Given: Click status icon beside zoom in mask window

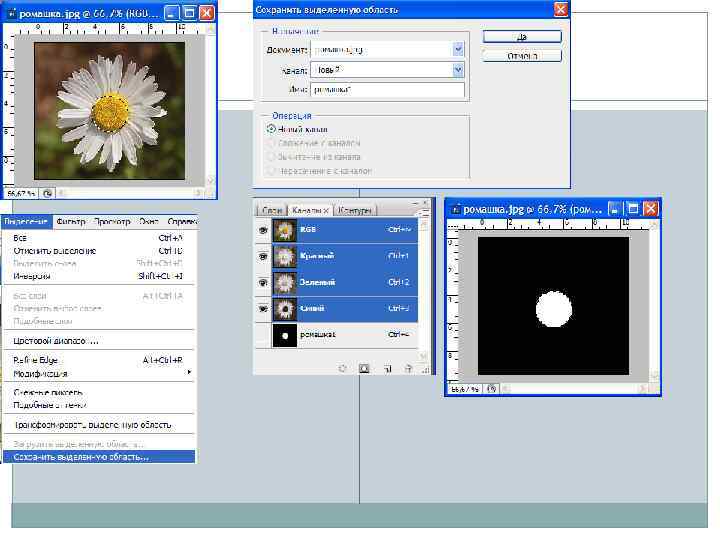Looking at the screenshot, I should (491, 389).
